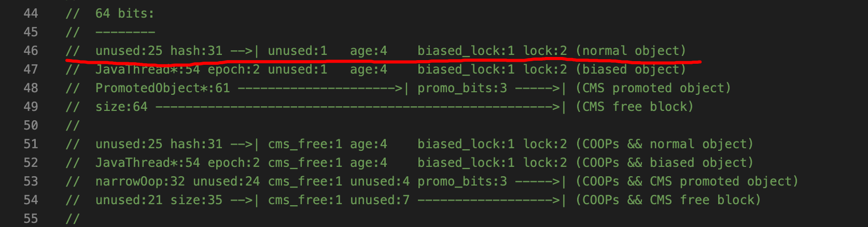Click "unused:24" on line 53
This screenshot has width=868, height=227.
click(x=227, y=181)
